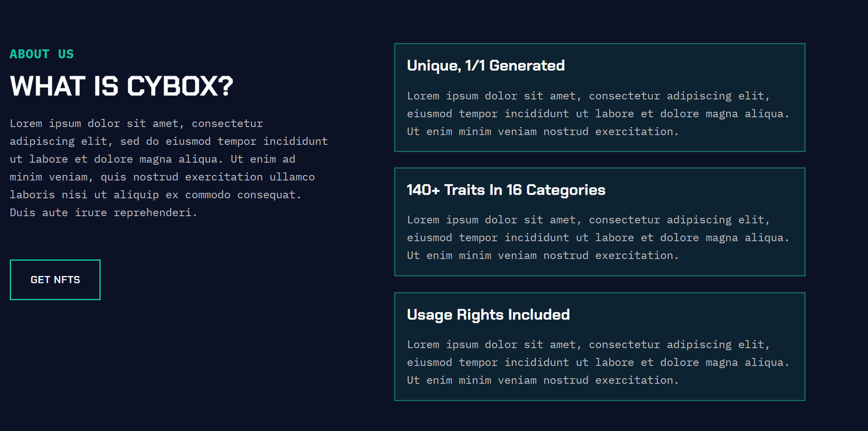Screen dimensions: 868x431
Task: Click description text in the 140+ Traits card
Action: 598,237
